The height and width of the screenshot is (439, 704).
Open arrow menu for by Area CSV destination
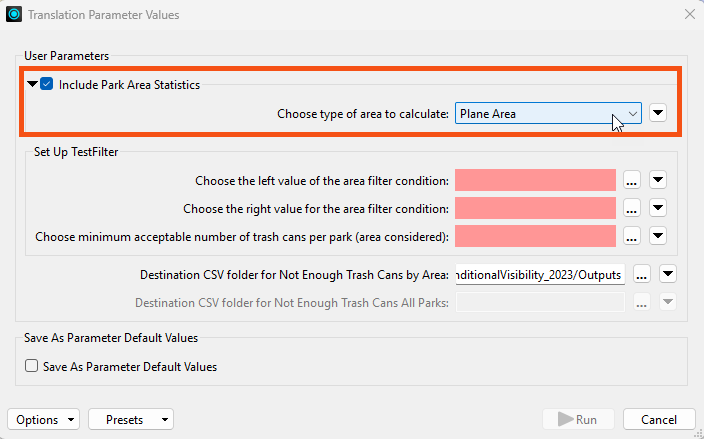coord(668,274)
